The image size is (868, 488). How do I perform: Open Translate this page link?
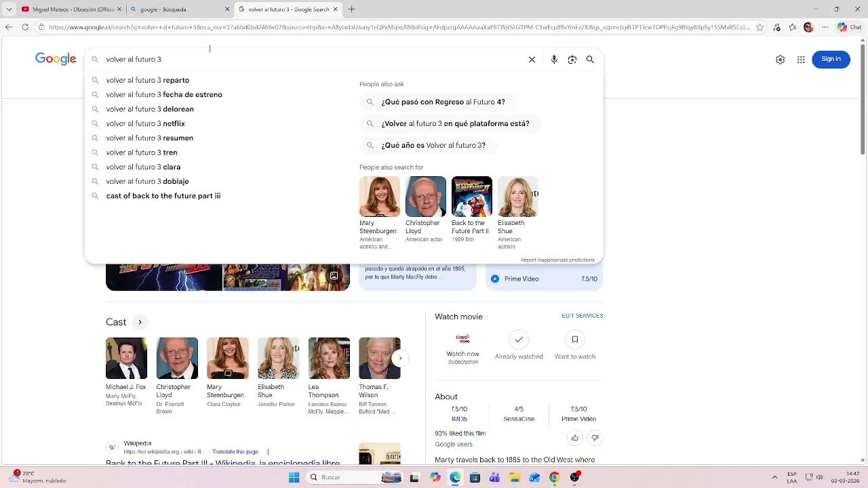235,451
